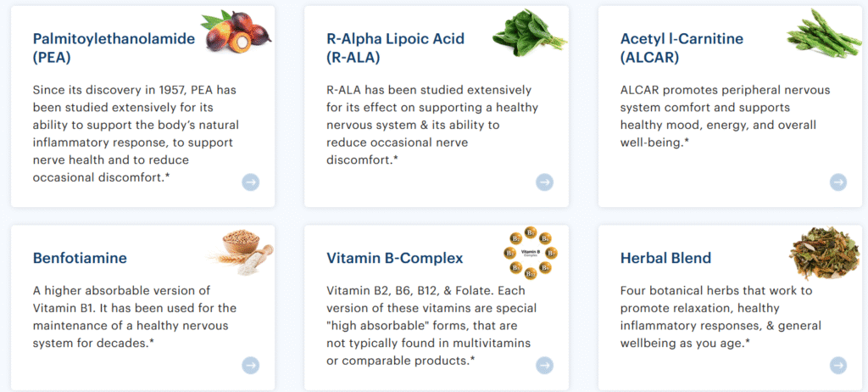Click the Herbal Blend title
This screenshot has height=392, width=868.
(x=666, y=258)
